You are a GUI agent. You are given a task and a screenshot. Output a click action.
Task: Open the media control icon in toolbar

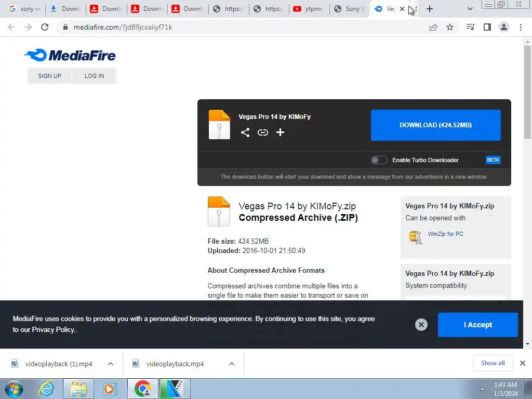pyautogui.click(x=470, y=27)
